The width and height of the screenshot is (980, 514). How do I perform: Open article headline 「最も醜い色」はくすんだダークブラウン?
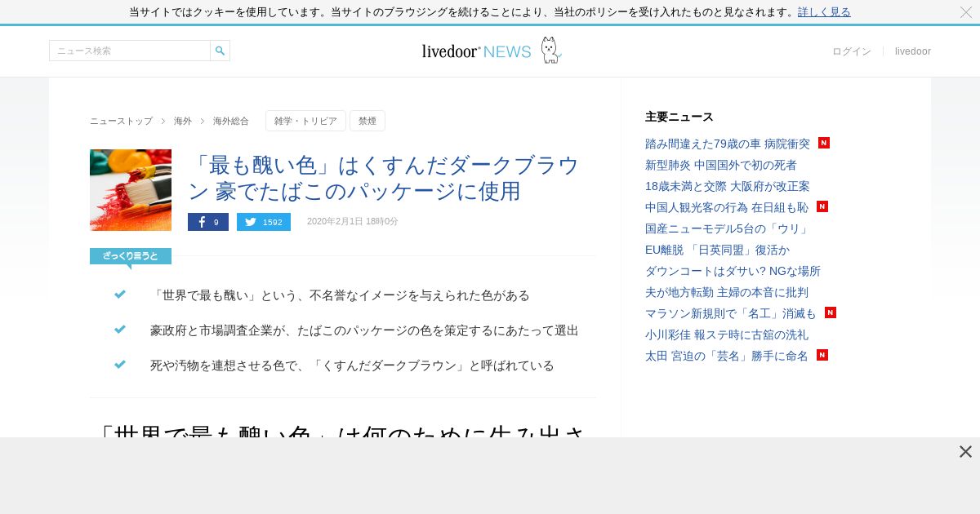[x=384, y=178]
